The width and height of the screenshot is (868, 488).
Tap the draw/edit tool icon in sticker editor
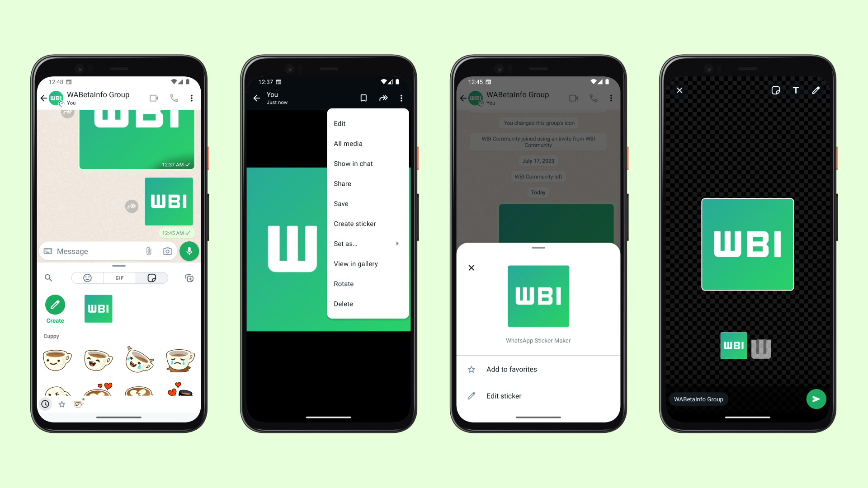[816, 90]
